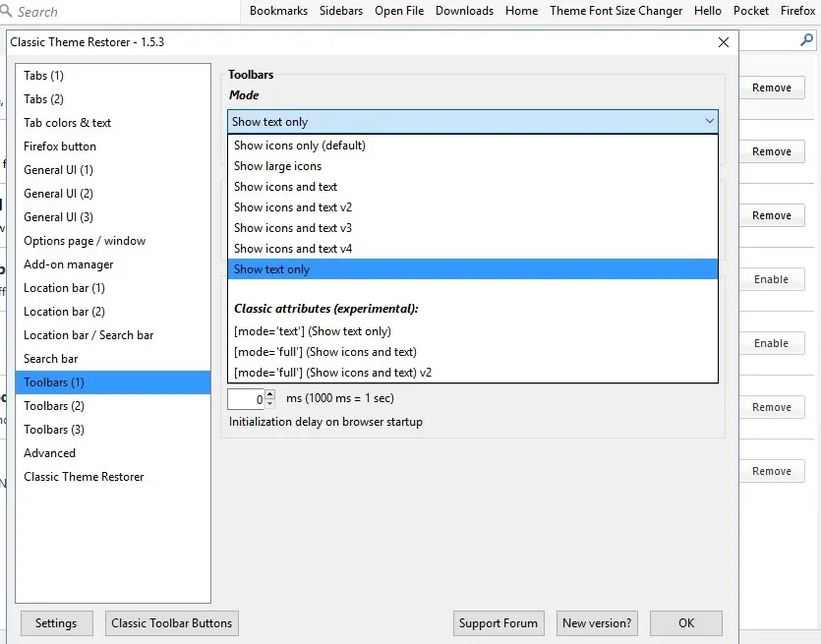Viewport: 821px width, 644px height.
Task: Open Classic Theme Restorer about category
Action: (113, 477)
